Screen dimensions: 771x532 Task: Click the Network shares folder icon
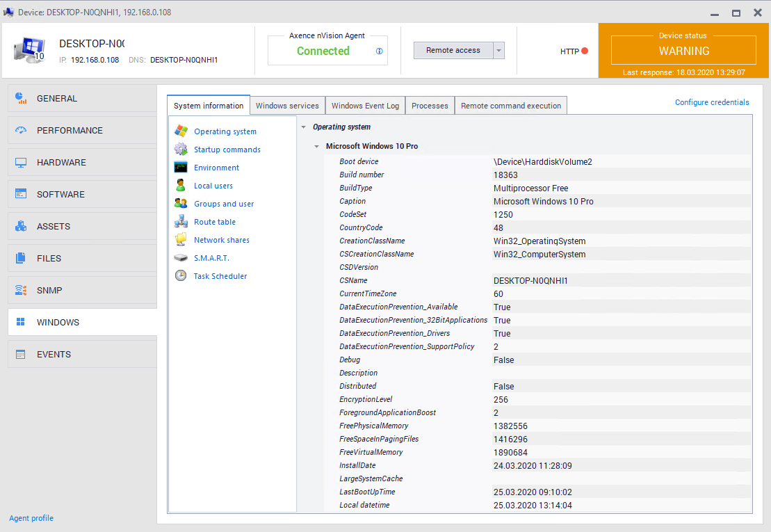click(181, 239)
